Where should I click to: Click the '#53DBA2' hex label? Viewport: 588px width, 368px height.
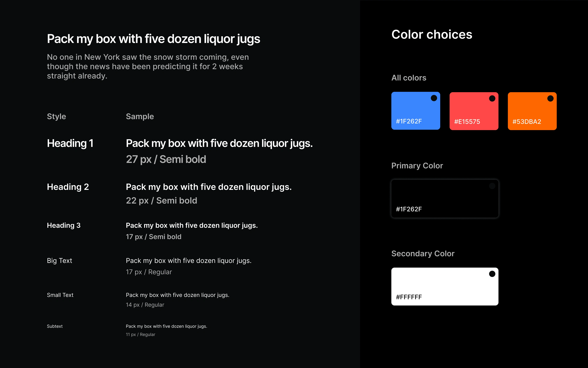click(x=527, y=122)
